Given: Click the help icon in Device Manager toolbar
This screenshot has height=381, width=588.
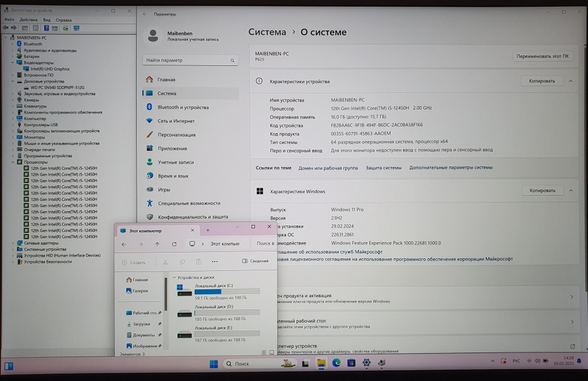Looking at the screenshot, I should (46, 28).
